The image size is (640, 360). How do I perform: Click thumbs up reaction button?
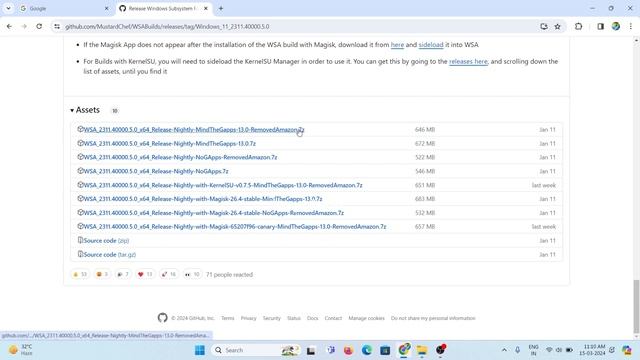pyautogui.click(x=80, y=275)
